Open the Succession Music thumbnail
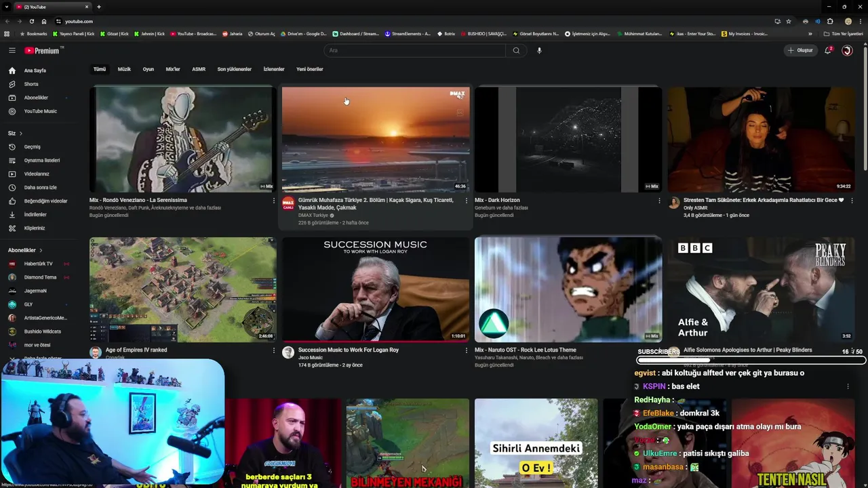The height and width of the screenshot is (488, 868). (x=375, y=289)
